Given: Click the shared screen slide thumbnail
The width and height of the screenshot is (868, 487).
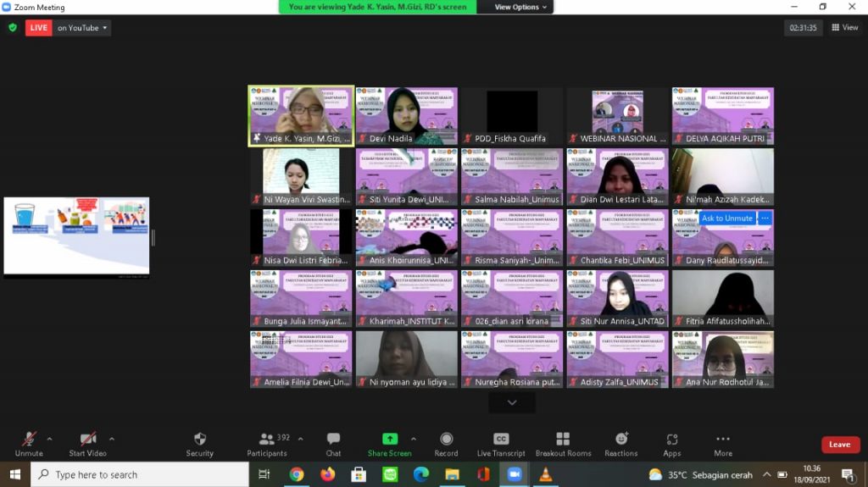Looking at the screenshot, I should tap(76, 235).
